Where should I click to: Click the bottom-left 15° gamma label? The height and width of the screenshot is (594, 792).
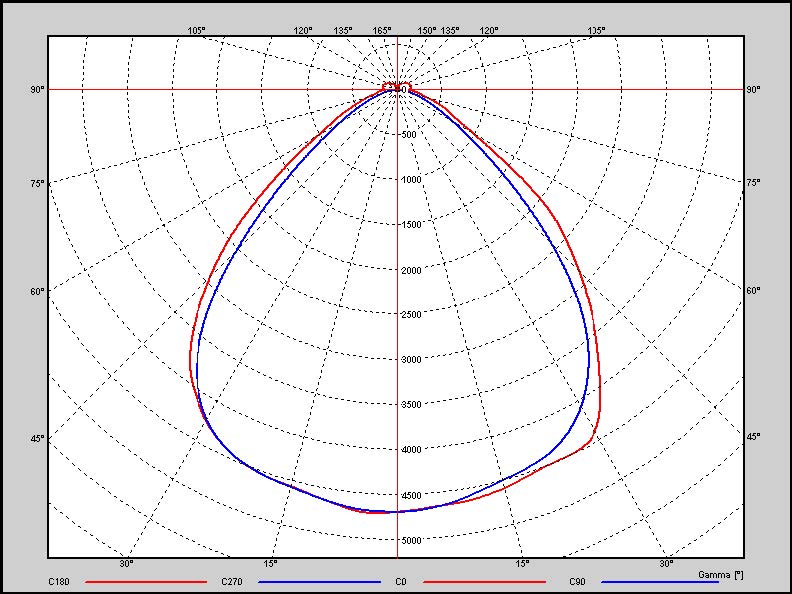(x=271, y=564)
